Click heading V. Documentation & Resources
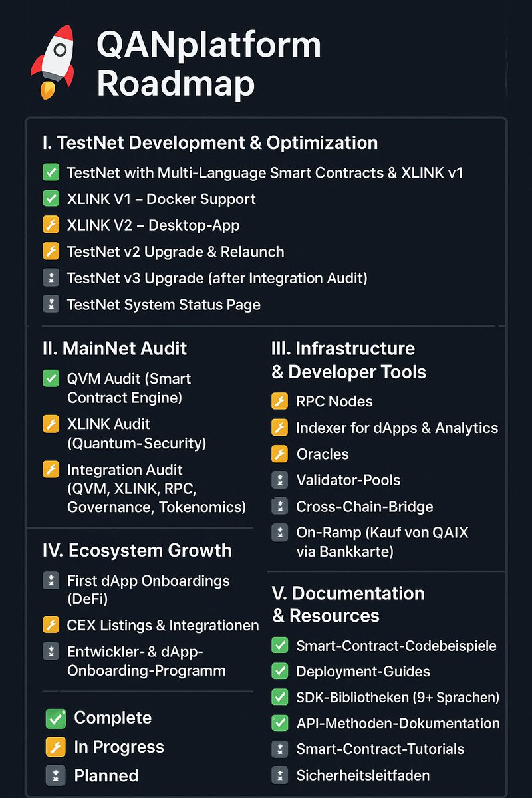The height and width of the screenshot is (798, 532). 348,604
